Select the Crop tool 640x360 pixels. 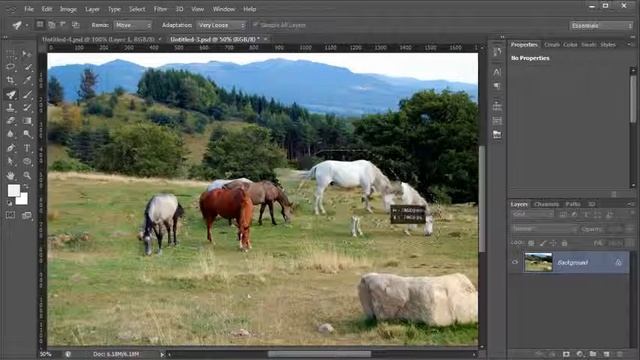tap(11, 80)
